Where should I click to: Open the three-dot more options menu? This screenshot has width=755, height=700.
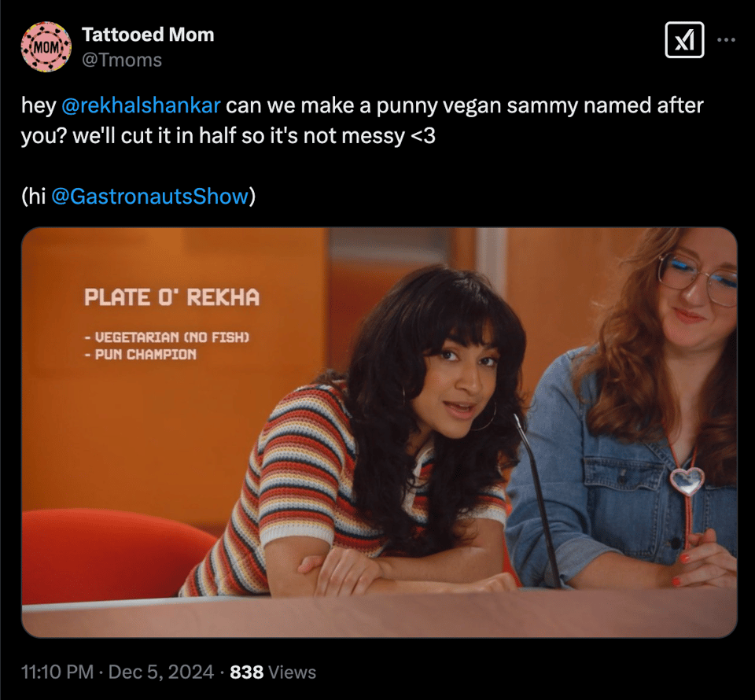(x=726, y=40)
